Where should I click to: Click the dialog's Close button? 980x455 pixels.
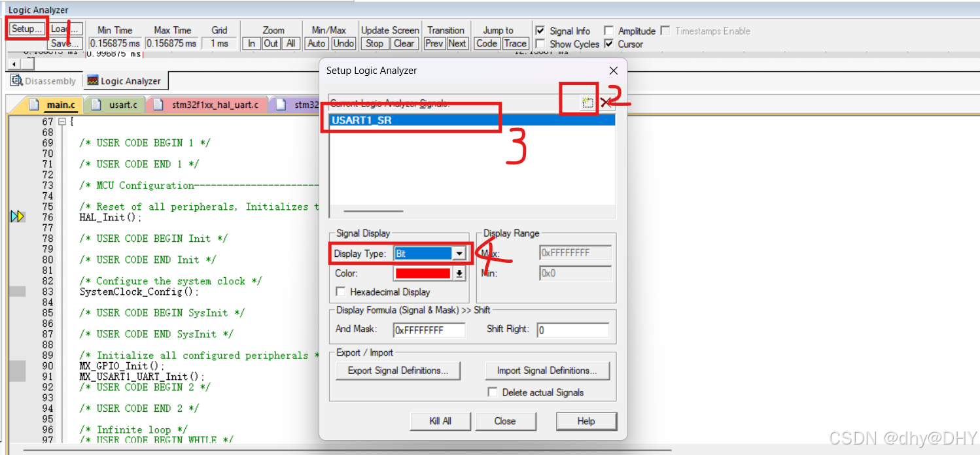(x=505, y=421)
